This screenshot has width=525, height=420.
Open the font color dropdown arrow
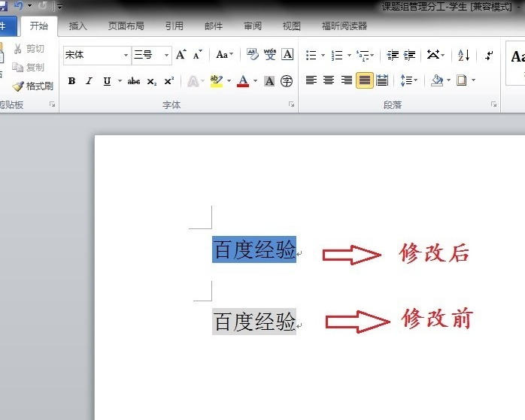pyautogui.click(x=255, y=81)
